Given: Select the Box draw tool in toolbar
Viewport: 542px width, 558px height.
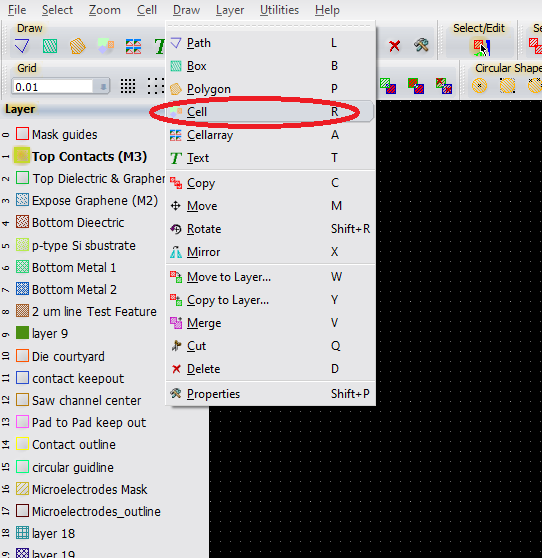Looking at the screenshot, I should click(x=50, y=46).
